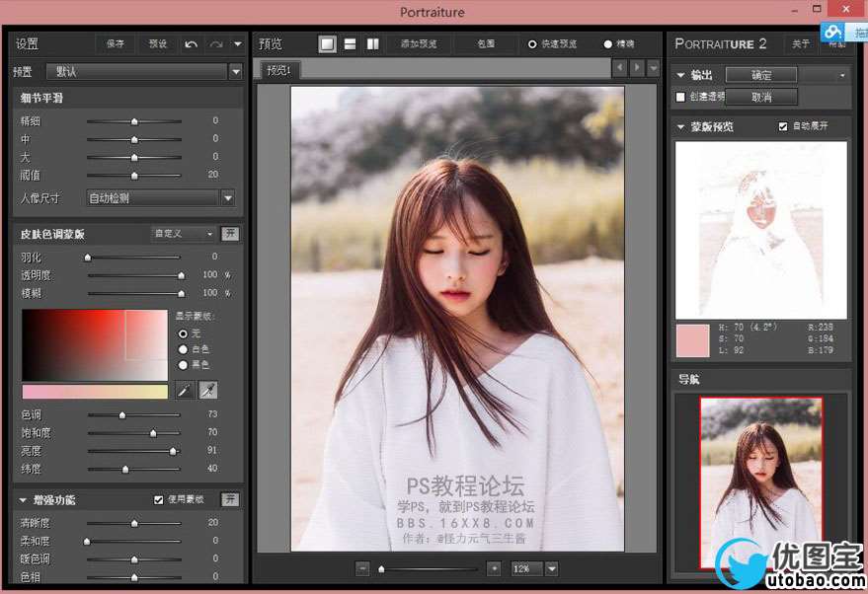Image resolution: width=868 pixels, height=594 pixels.
Task: Click the zoom out minus button
Action: click(362, 568)
